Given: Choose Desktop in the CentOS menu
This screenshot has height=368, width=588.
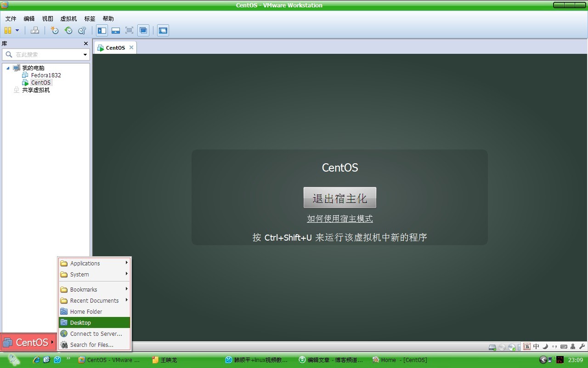Looking at the screenshot, I should [95, 323].
